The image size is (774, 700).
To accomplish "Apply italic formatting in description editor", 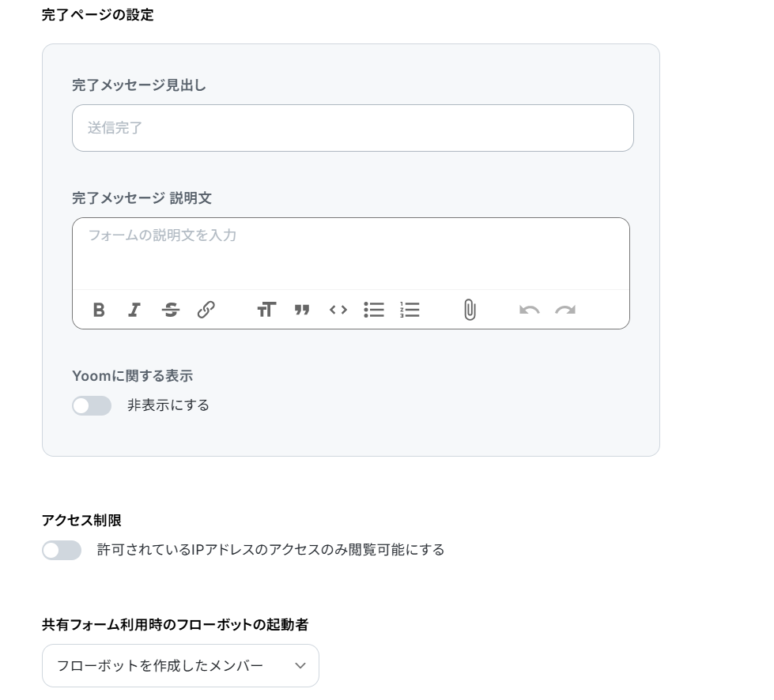I will coord(134,310).
